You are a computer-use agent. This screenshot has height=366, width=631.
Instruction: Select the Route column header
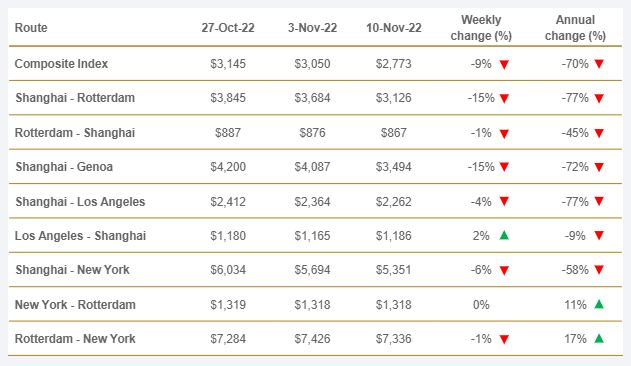click(31, 28)
